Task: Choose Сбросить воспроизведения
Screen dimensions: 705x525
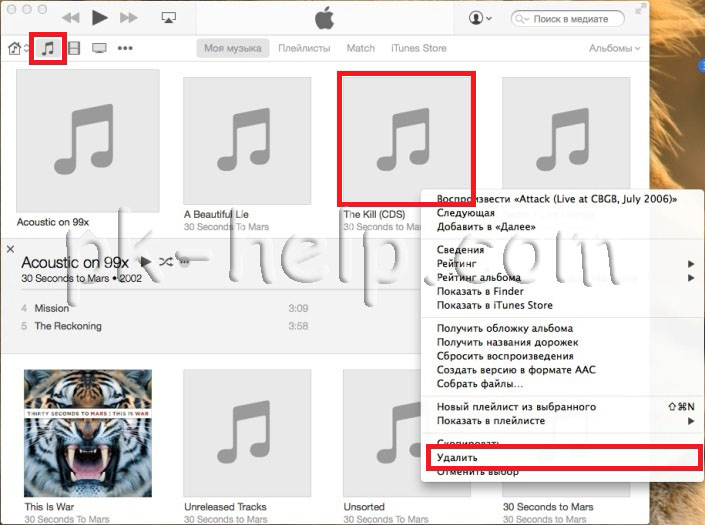Action: pos(562,356)
